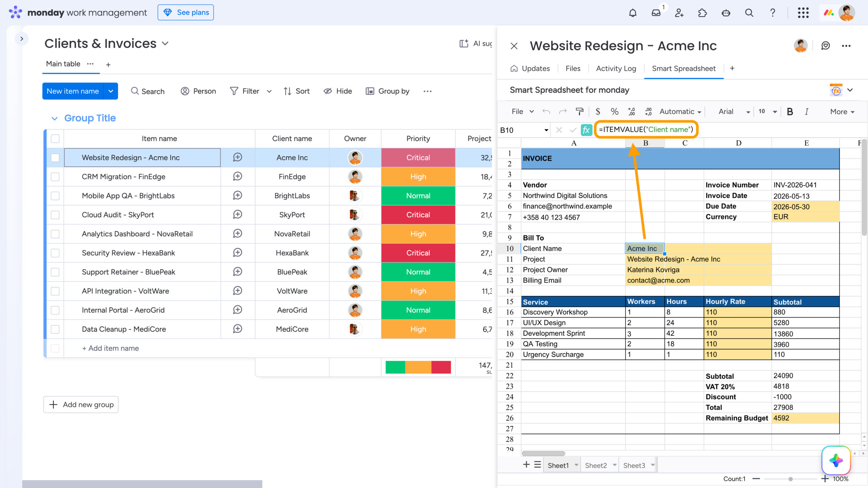Open the Arial font dropdown
Screen dimensions: 868x488
(x=734, y=111)
